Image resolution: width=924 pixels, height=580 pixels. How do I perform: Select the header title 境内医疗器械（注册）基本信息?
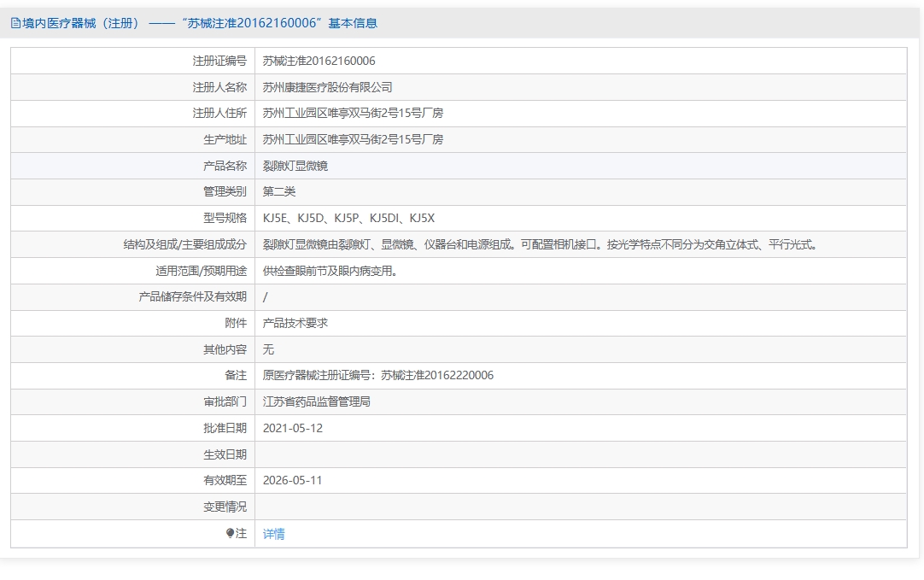point(200,24)
